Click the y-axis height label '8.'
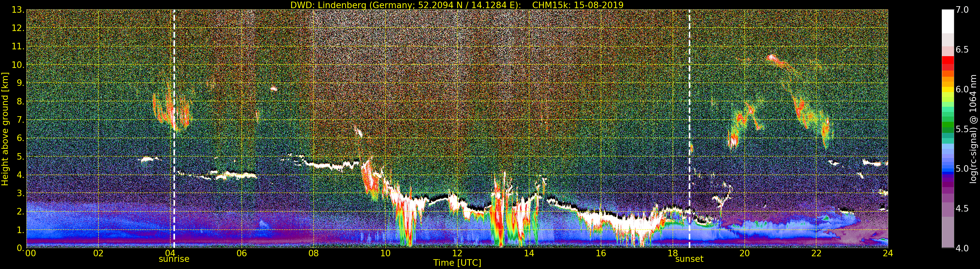Viewport: 980px width, 269px height. tap(20, 102)
